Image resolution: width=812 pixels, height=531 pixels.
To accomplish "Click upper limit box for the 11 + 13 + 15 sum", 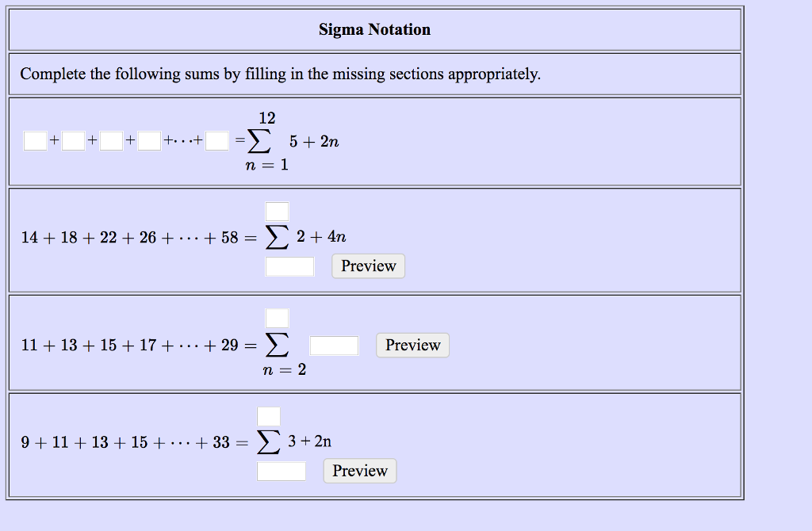I will point(277,318).
